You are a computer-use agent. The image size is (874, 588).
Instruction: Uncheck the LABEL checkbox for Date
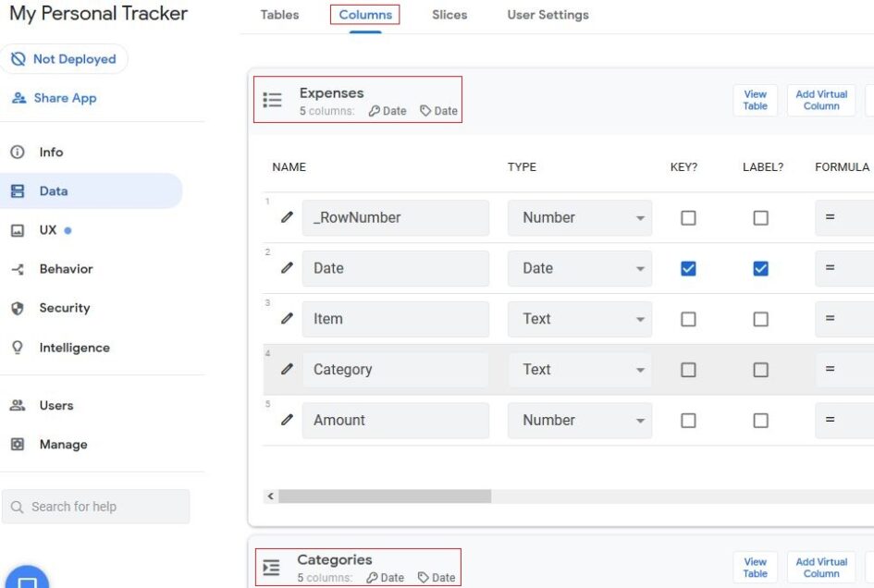point(761,268)
